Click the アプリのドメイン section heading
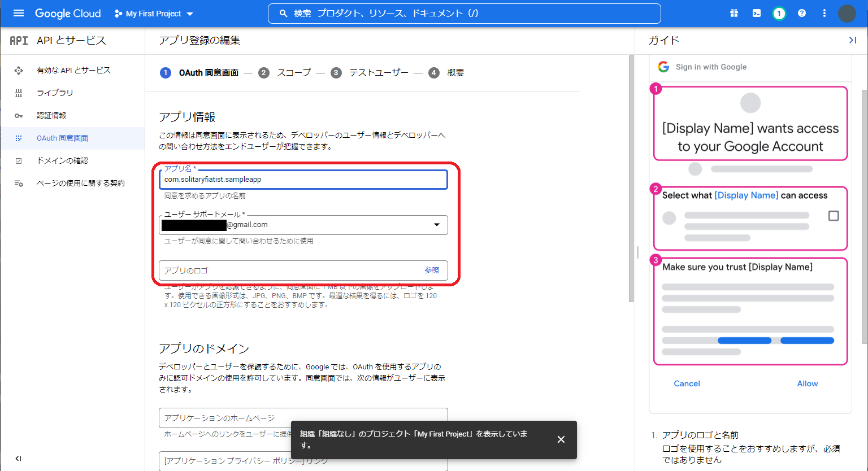 [204, 348]
